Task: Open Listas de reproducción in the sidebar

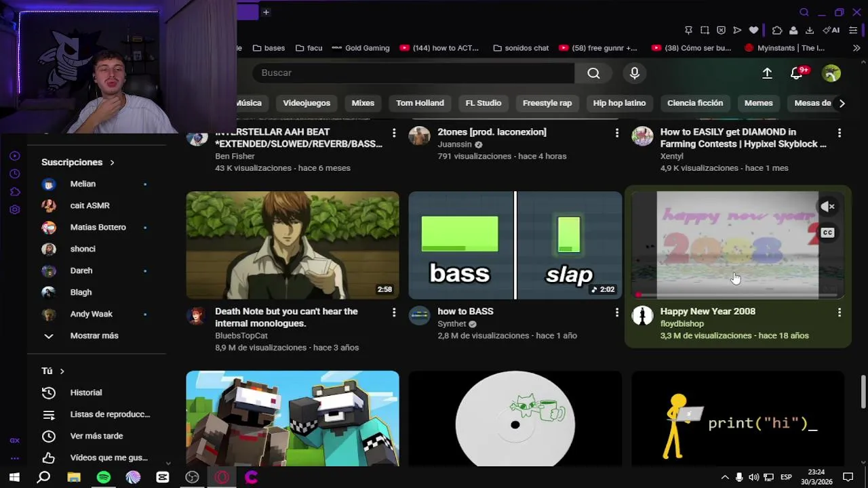Action: [x=96, y=414]
